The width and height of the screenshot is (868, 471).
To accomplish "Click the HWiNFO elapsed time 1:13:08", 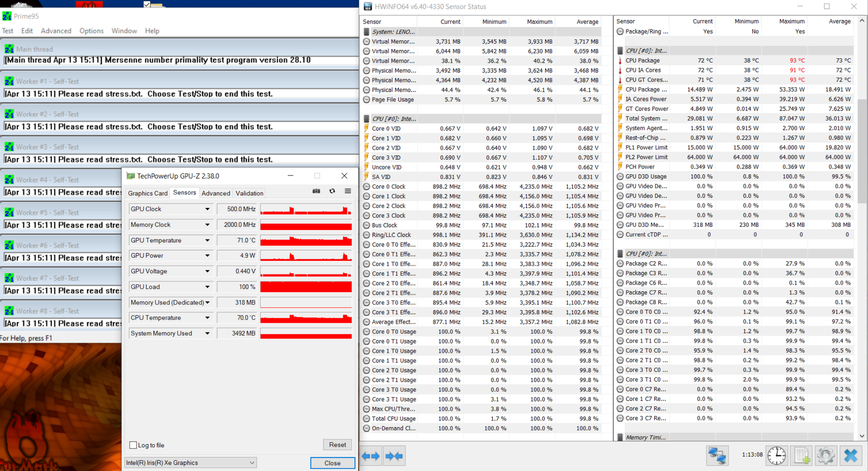I will (752, 455).
